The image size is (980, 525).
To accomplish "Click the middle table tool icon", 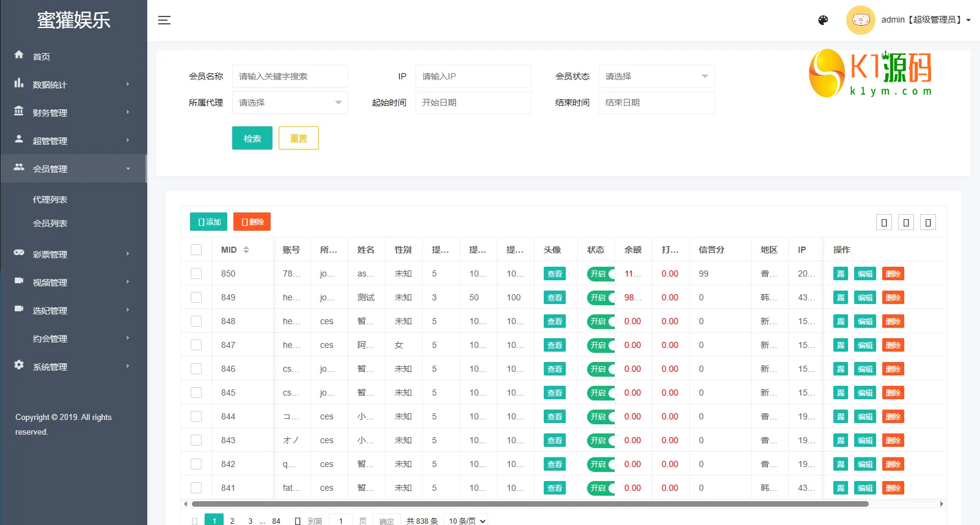I will coord(906,223).
